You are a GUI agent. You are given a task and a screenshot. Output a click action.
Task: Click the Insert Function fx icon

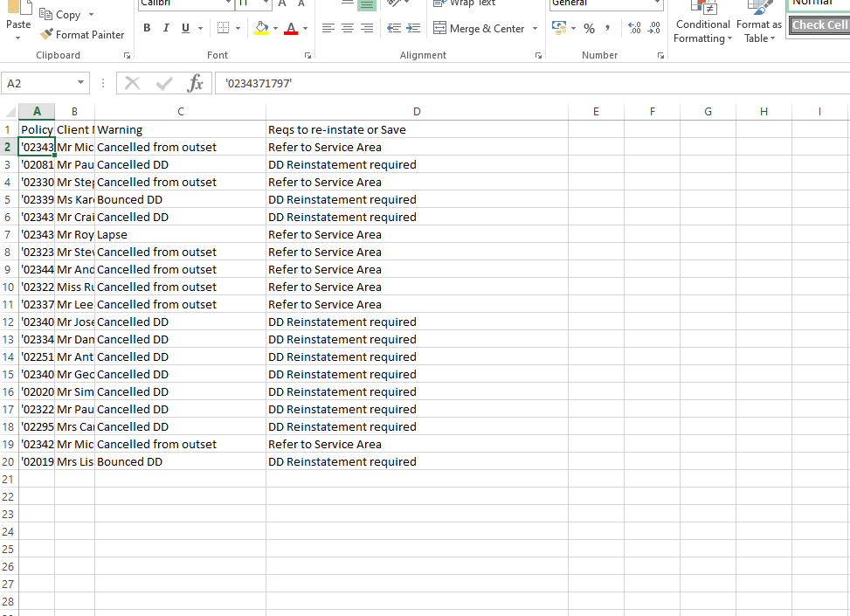pos(196,83)
